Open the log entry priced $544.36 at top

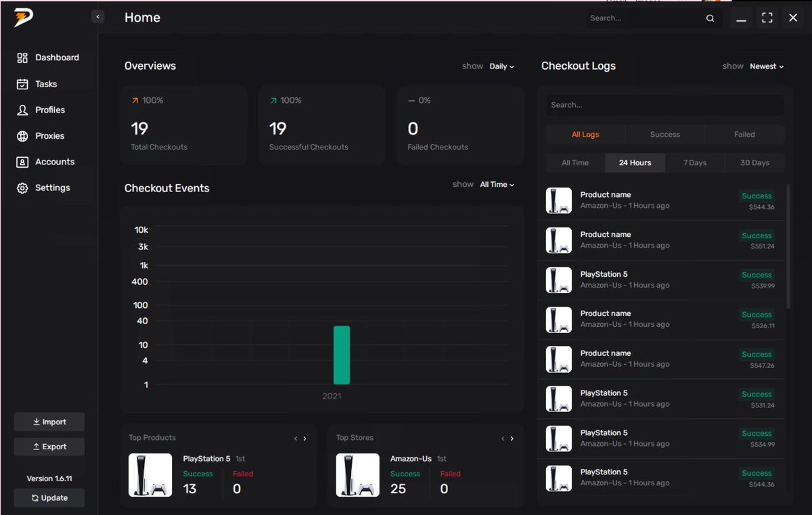point(661,200)
